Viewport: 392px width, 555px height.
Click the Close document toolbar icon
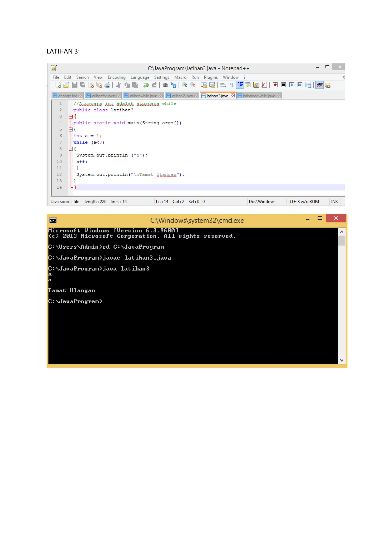pos(91,85)
